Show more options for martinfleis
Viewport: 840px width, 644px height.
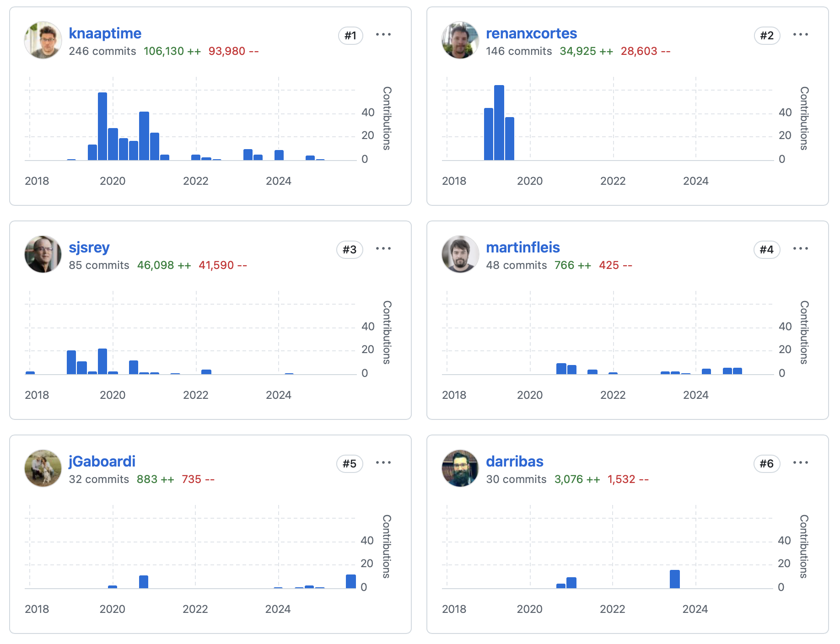(x=800, y=249)
